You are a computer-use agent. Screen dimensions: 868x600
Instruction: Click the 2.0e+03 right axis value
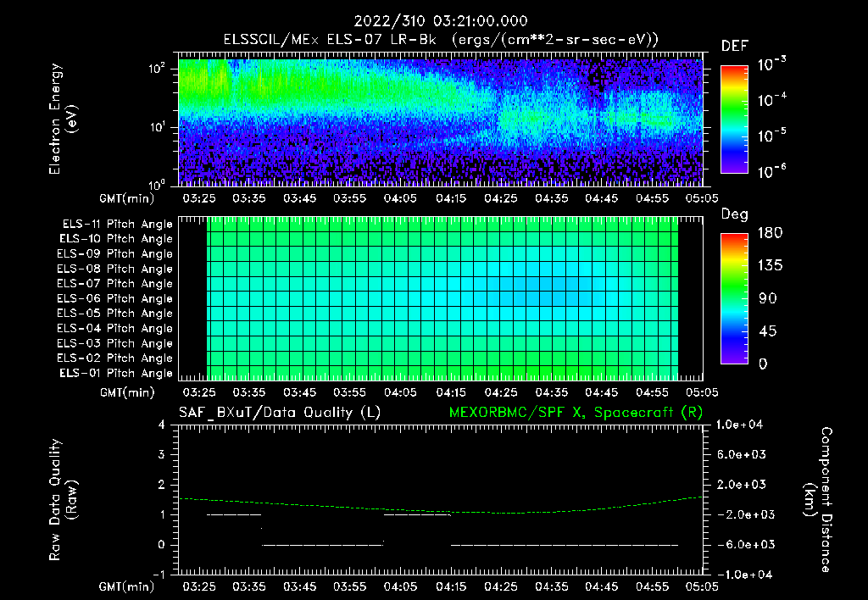click(741, 485)
